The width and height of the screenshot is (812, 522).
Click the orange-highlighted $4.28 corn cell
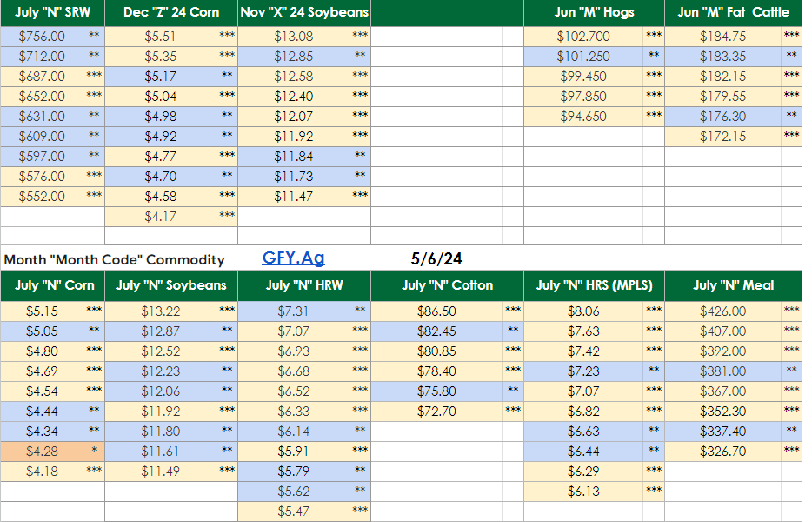42,451
